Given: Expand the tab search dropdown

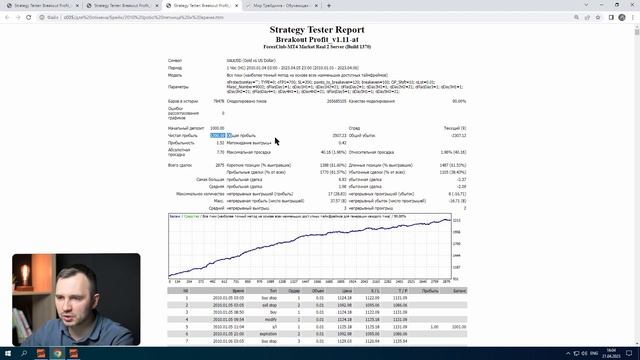Looking at the screenshot, I should click(586, 5).
